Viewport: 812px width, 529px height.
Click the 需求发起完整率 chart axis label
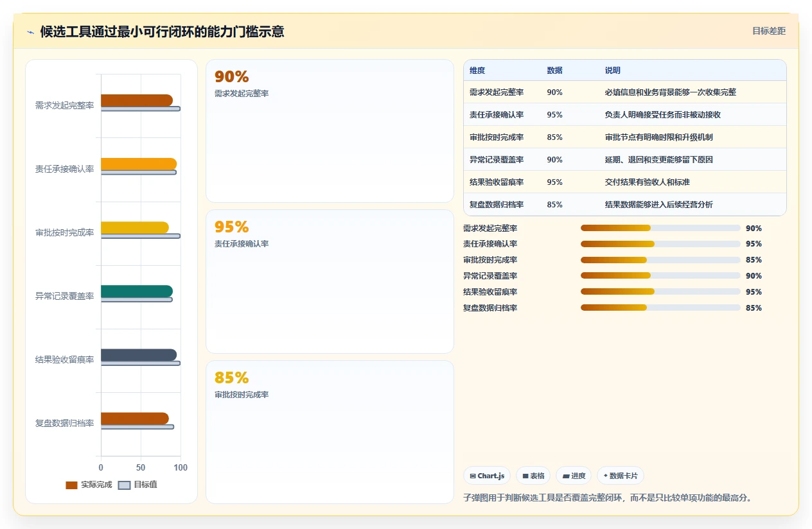64,105
